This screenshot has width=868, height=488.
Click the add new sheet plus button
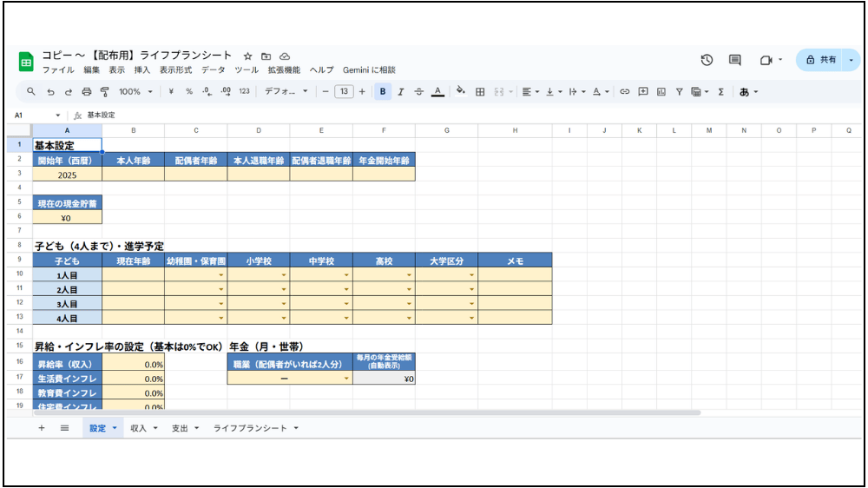coord(41,428)
